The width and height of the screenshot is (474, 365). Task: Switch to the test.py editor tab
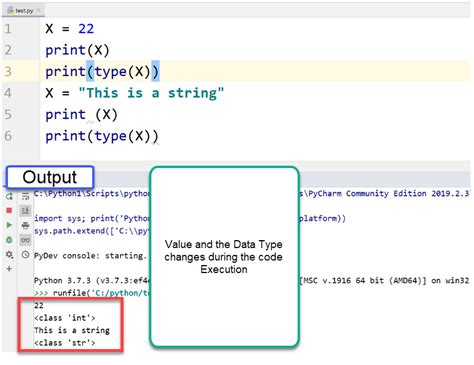pos(23,11)
